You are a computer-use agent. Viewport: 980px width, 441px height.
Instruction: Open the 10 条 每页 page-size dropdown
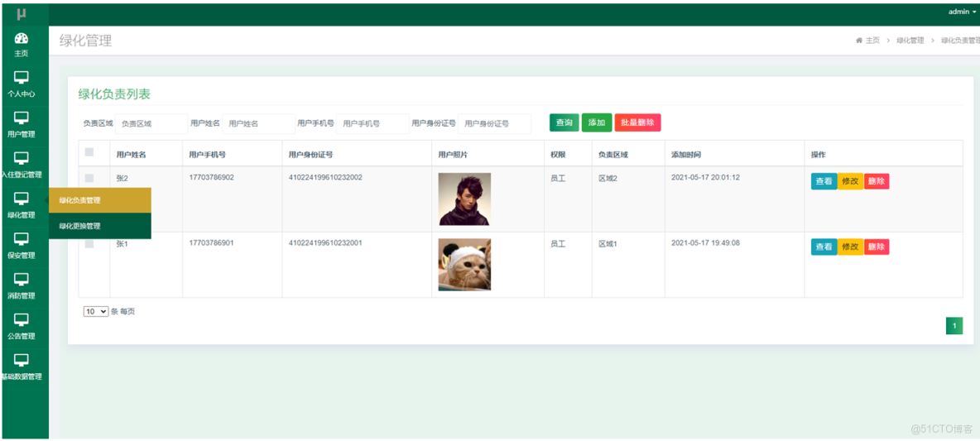96,311
